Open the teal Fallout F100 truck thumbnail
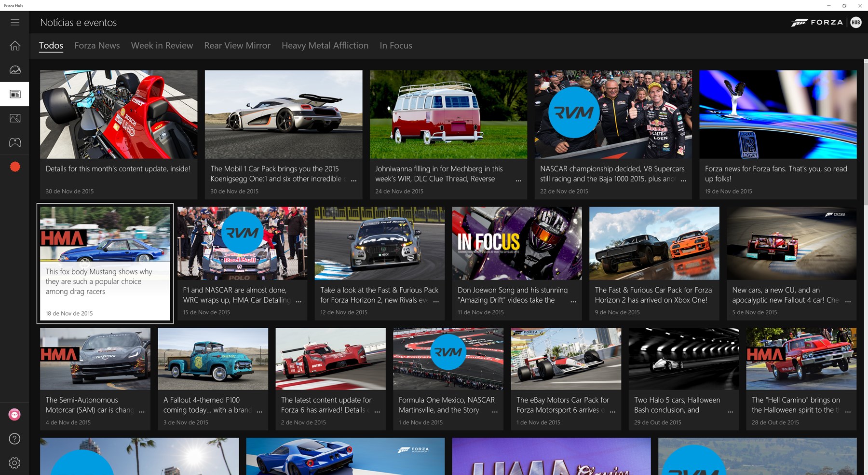 213,359
